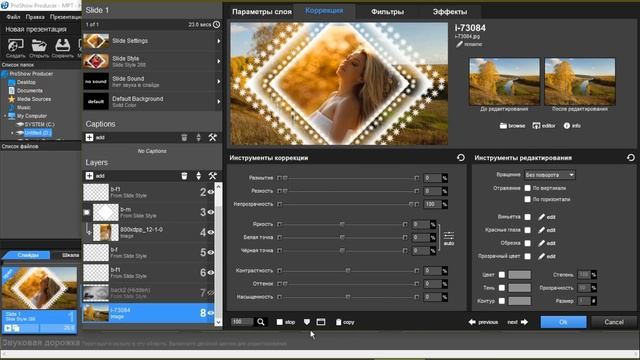
Task: Open the Параметры слоя tab
Action: coord(262,11)
